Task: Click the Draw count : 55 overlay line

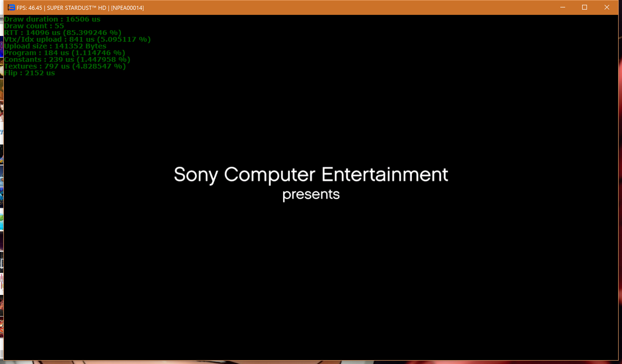Action: tap(34, 26)
